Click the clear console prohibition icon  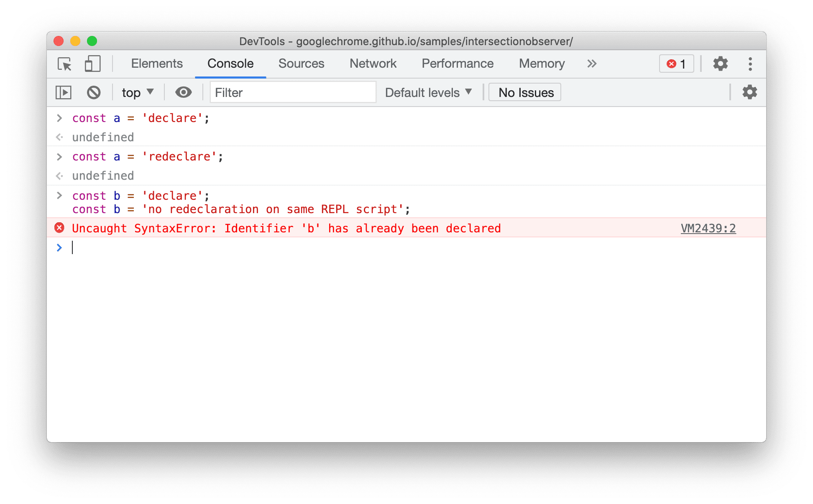point(95,92)
